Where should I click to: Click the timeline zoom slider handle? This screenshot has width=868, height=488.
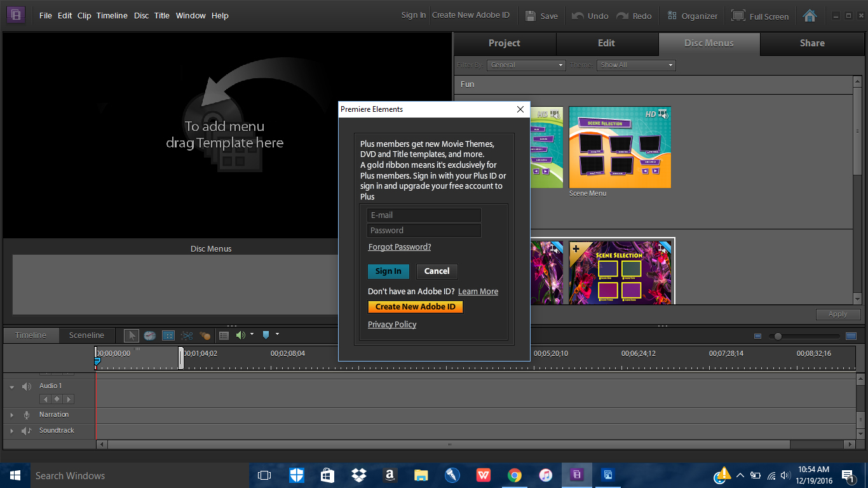click(x=777, y=336)
